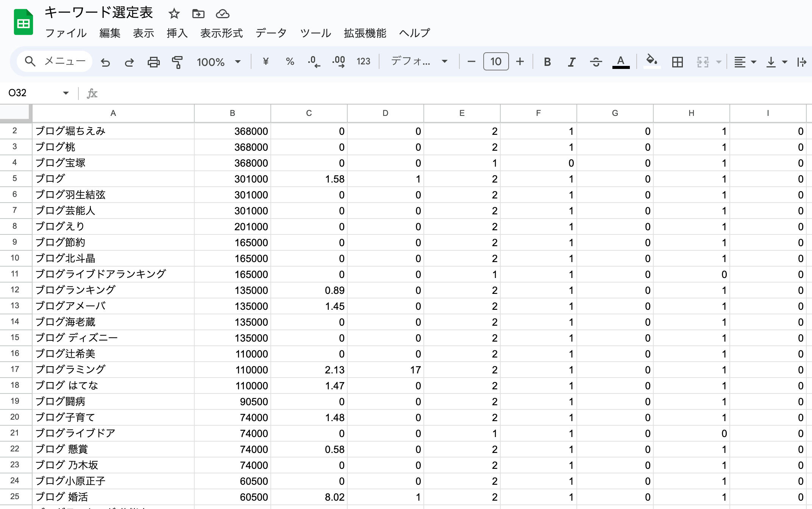Select column H header
The width and height of the screenshot is (812, 509).
[x=692, y=113]
